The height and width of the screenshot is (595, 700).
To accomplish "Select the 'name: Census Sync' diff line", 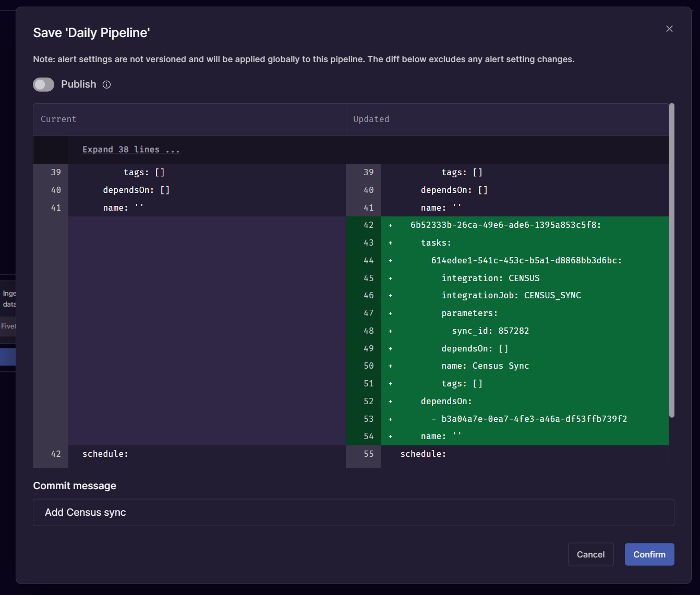I will tap(485, 366).
